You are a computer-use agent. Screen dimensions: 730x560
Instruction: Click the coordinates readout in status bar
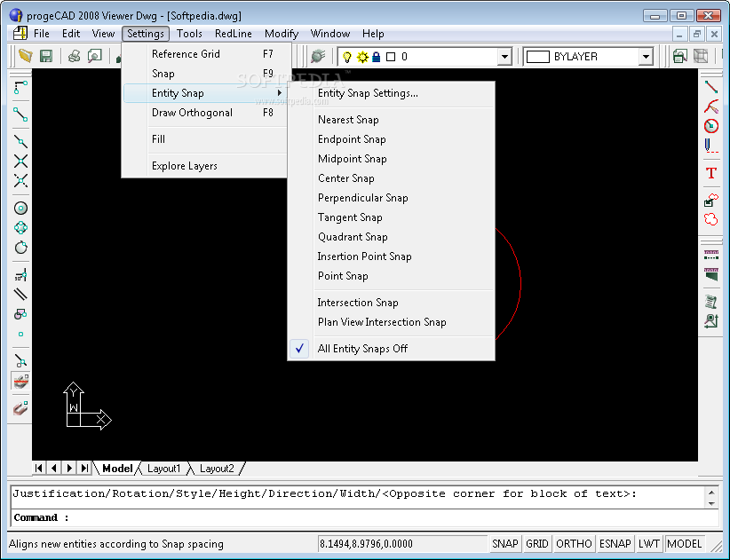pos(402,544)
